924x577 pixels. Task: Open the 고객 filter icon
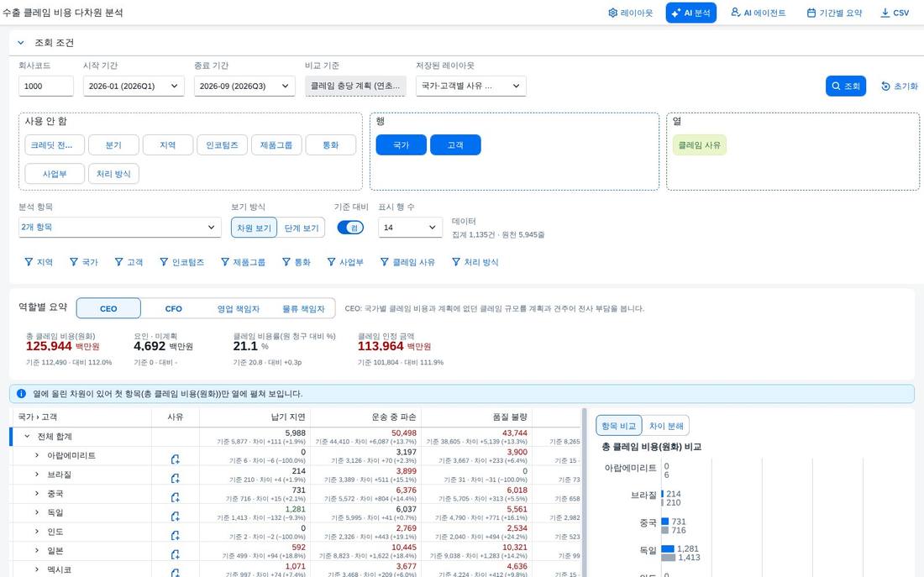119,262
